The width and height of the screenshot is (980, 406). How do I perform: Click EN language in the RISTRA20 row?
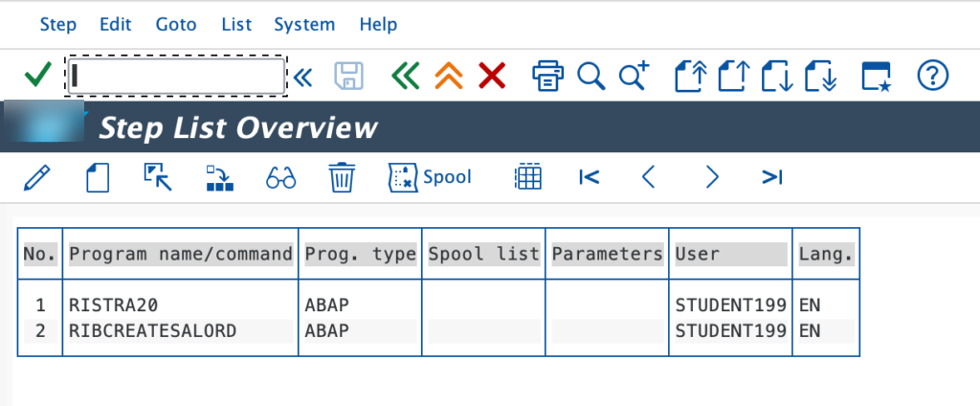810,305
